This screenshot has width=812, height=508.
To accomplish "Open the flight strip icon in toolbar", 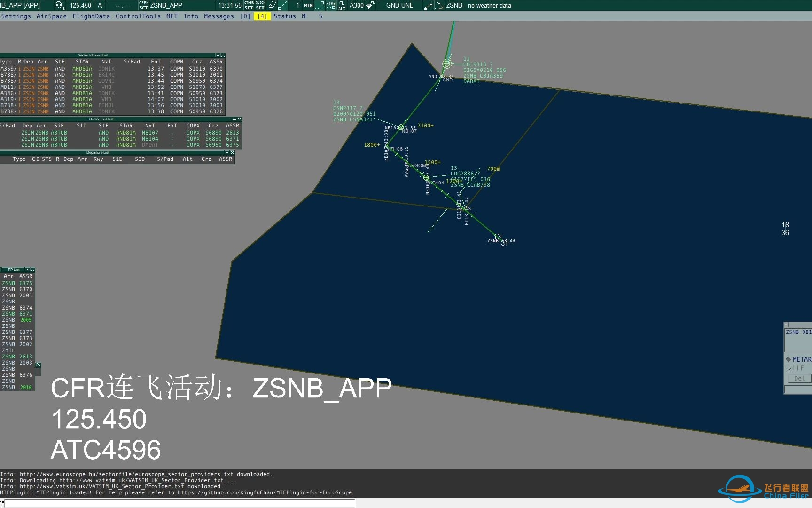I will coord(272,5).
